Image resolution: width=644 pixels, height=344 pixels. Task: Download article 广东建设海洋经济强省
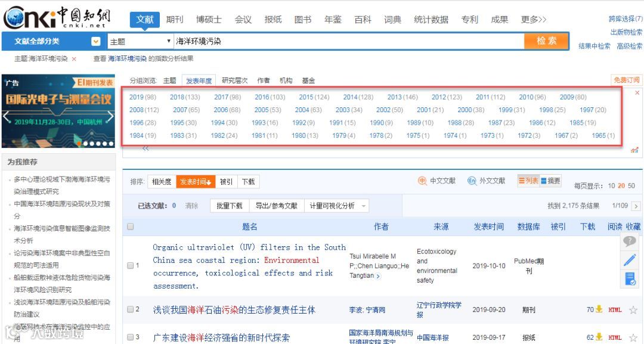click(x=599, y=337)
